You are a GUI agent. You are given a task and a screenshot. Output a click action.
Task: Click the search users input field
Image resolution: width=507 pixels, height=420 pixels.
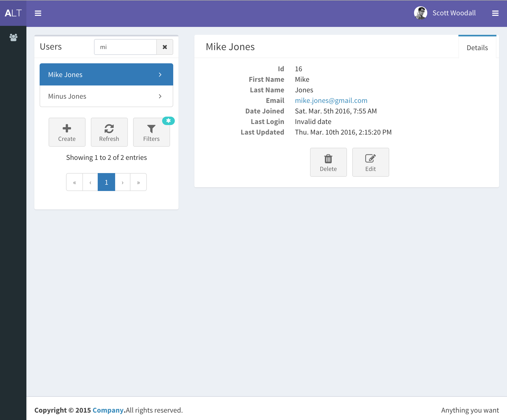[x=125, y=47]
